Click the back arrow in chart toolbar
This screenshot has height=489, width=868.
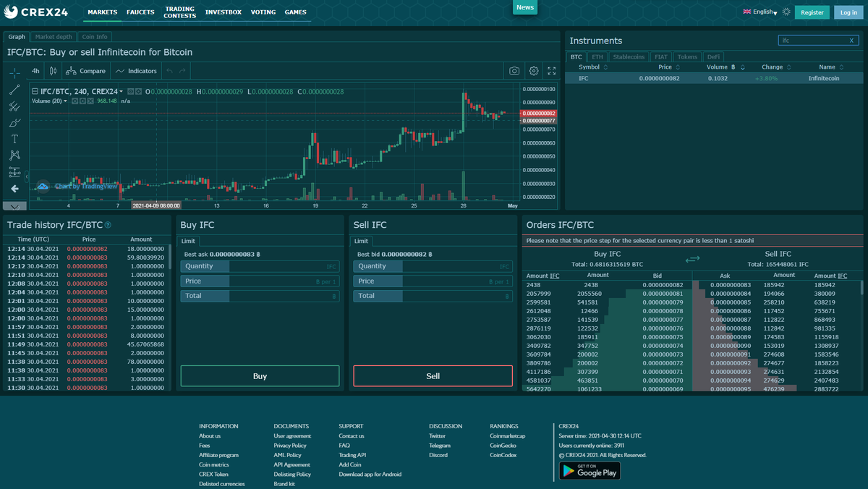point(14,188)
